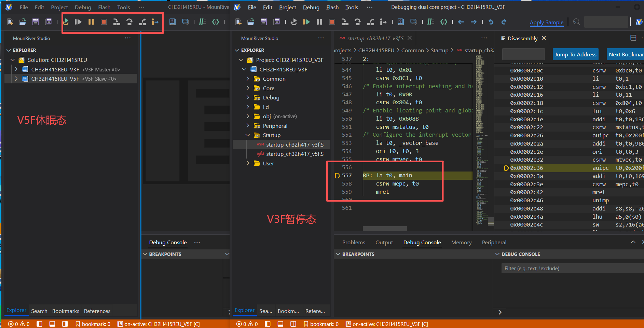The width and height of the screenshot is (644, 328).
Task: Expand CH32H415REU_V5F Slave project in left explorer
Action: pyautogui.click(x=16, y=79)
